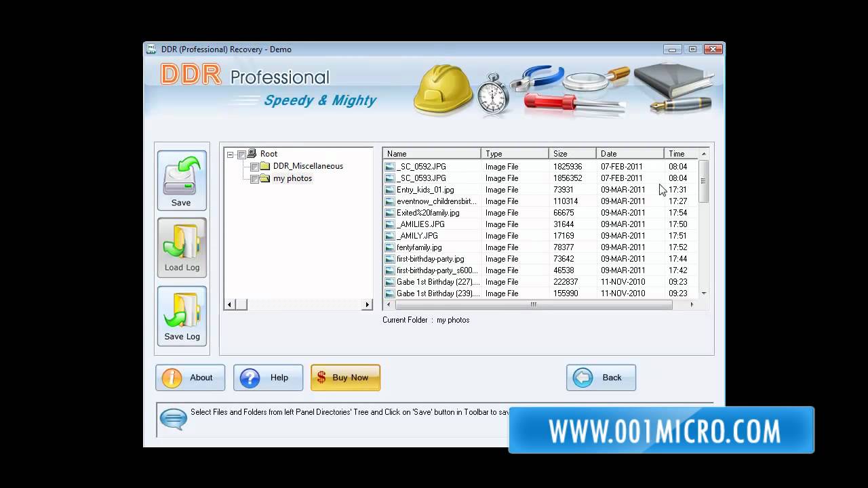Click the file list horizontal scrollbar thumb
Viewport: 868px width, 488px height.
(x=533, y=304)
